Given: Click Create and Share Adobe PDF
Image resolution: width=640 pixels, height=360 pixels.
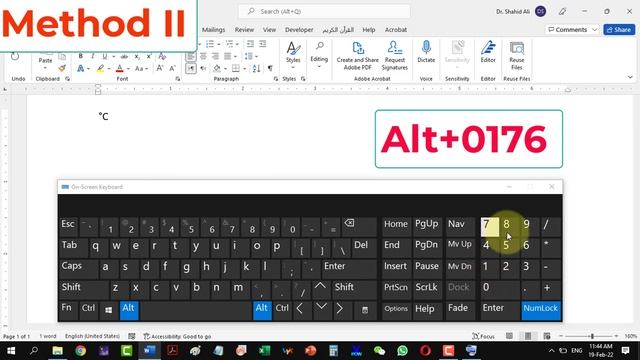Looking at the screenshot, I should [358, 56].
